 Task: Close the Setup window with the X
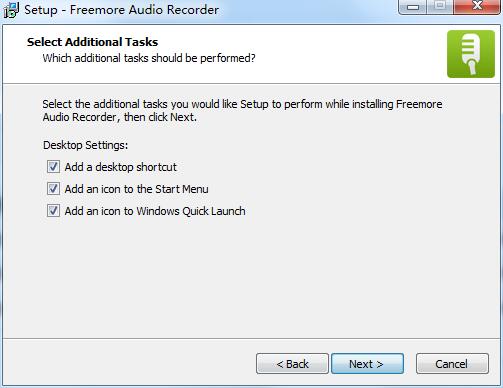point(477,7)
